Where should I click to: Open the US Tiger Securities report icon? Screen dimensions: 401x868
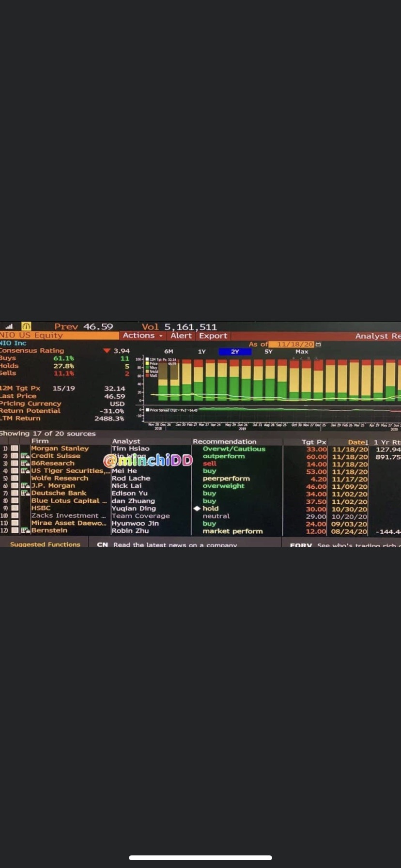(25, 471)
